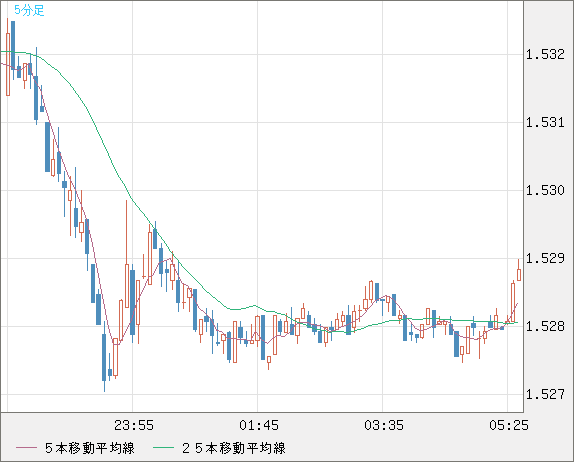This screenshot has width=574, height=462.
Task: Click the pink 5-period moving average legend line
Action: [x=26, y=448]
